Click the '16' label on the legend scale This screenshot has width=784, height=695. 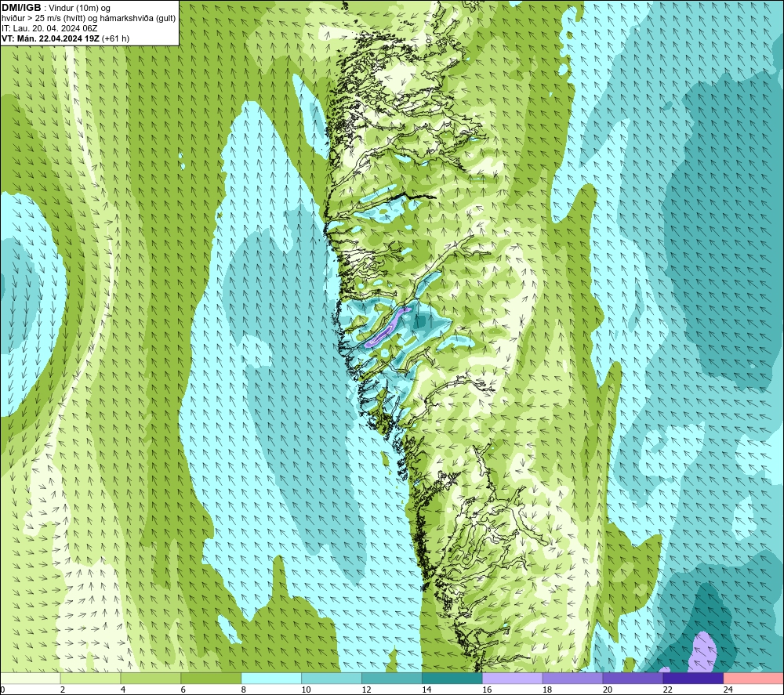tap(487, 690)
